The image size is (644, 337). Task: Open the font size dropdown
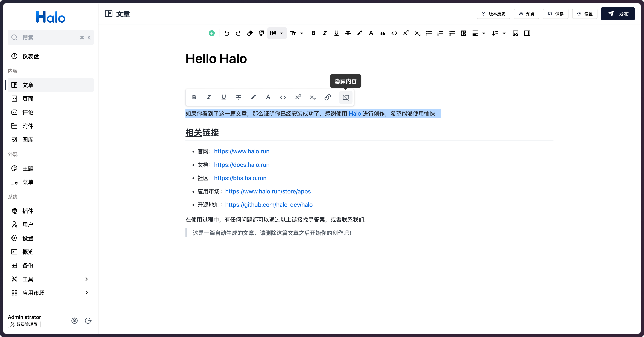(297, 33)
